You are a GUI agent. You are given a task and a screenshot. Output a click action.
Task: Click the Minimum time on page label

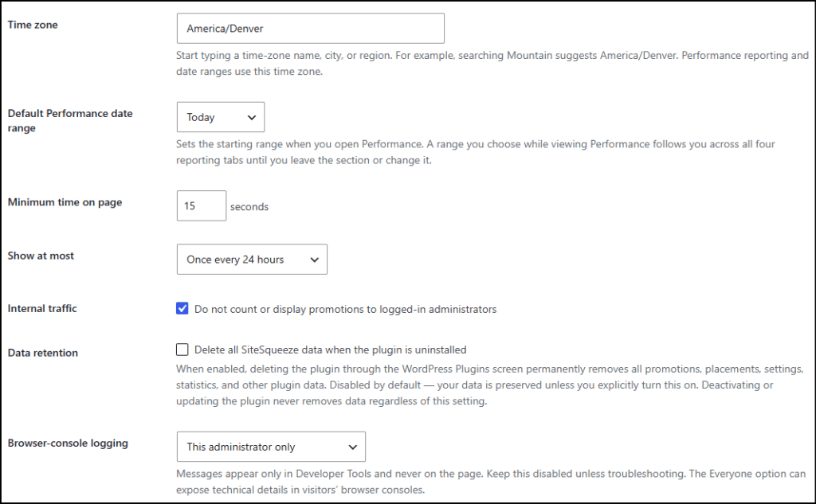click(x=65, y=201)
